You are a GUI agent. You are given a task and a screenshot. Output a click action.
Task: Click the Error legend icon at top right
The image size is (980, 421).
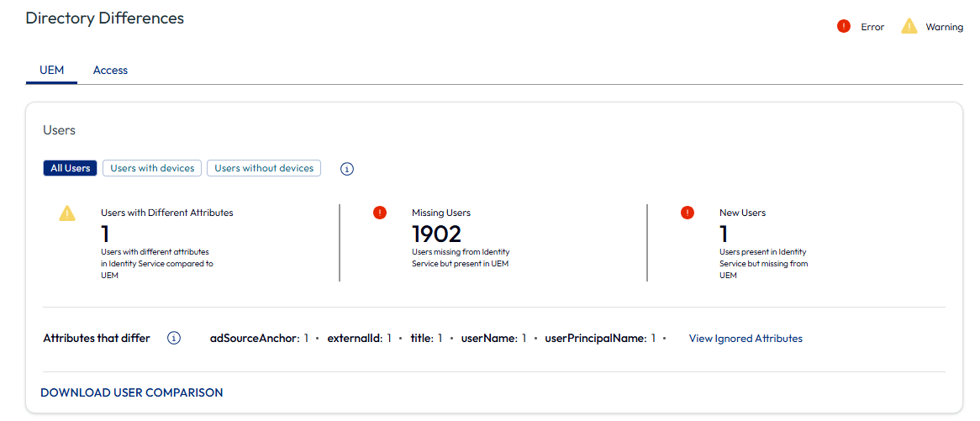844,26
